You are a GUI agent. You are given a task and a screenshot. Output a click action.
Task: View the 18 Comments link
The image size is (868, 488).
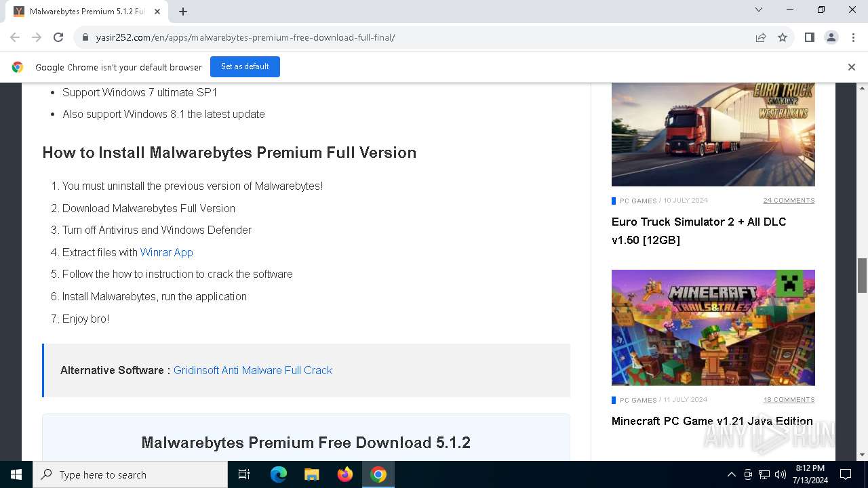point(789,400)
